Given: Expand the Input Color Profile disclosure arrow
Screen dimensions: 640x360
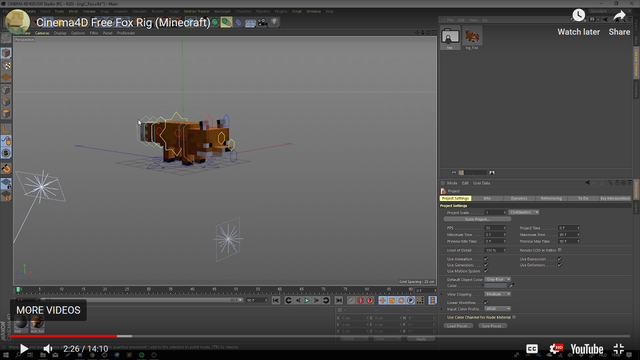Looking at the screenshot, I should click(x=442, y=309).
